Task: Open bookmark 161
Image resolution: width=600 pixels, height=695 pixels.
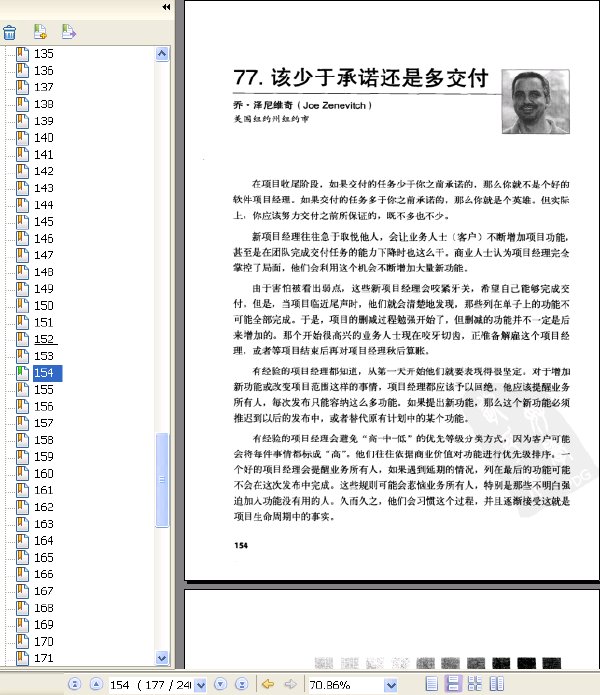Action: click(43, 490)
